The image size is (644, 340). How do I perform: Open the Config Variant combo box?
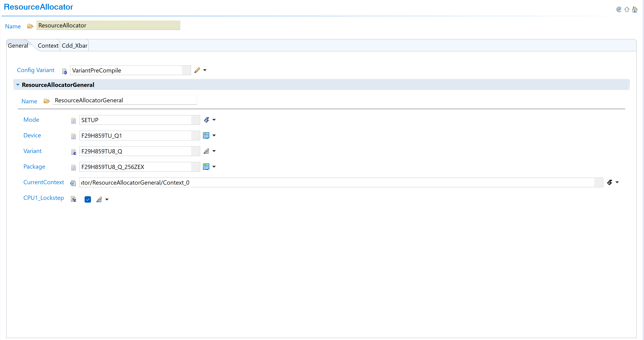point(186,70)
